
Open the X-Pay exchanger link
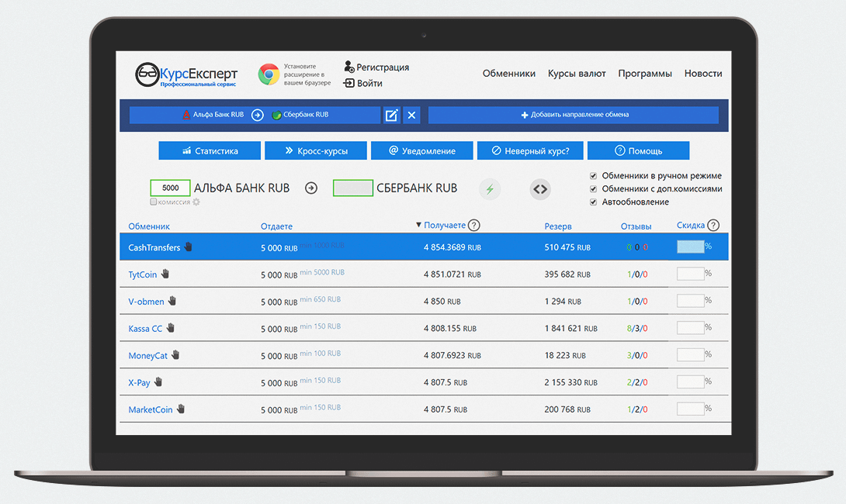click(x=139, y=382)
